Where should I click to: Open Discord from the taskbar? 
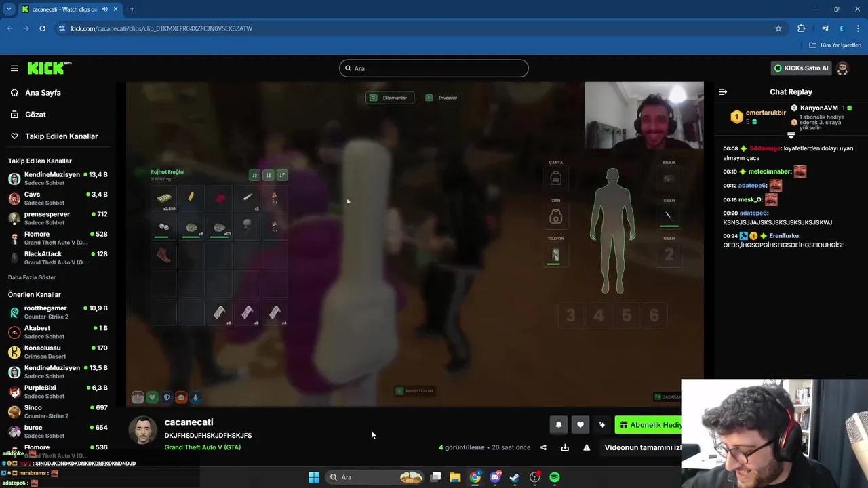coord(495,477)
